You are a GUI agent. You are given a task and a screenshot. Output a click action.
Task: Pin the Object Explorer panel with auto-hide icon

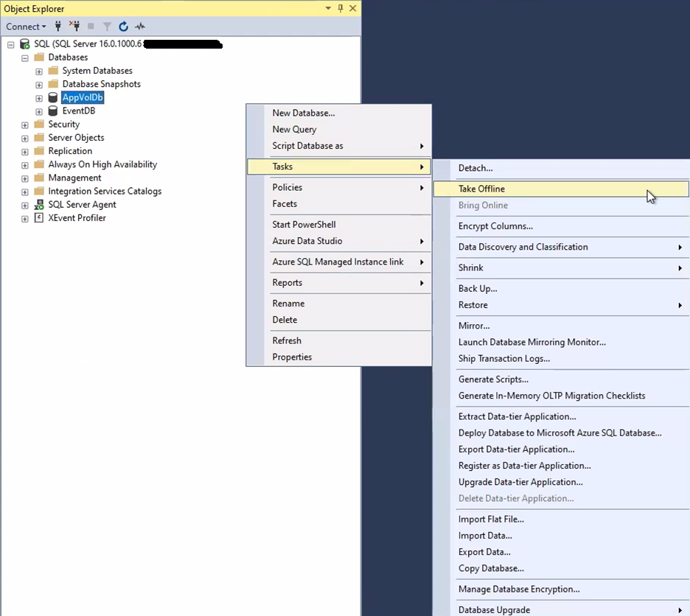click(x=340, y=8)
